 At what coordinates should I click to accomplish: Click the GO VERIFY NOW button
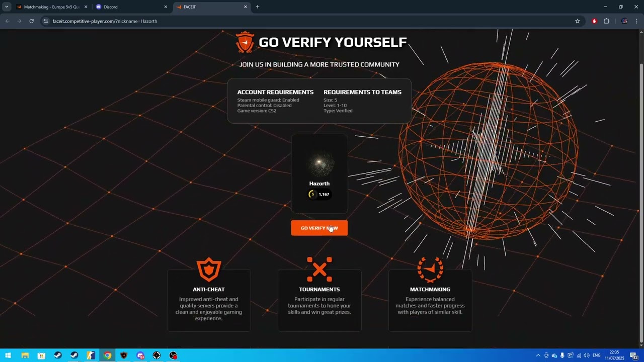tap(319, 228)
